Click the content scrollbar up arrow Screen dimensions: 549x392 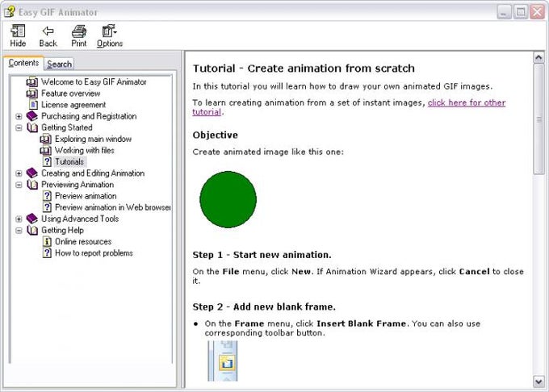point(539,58)
